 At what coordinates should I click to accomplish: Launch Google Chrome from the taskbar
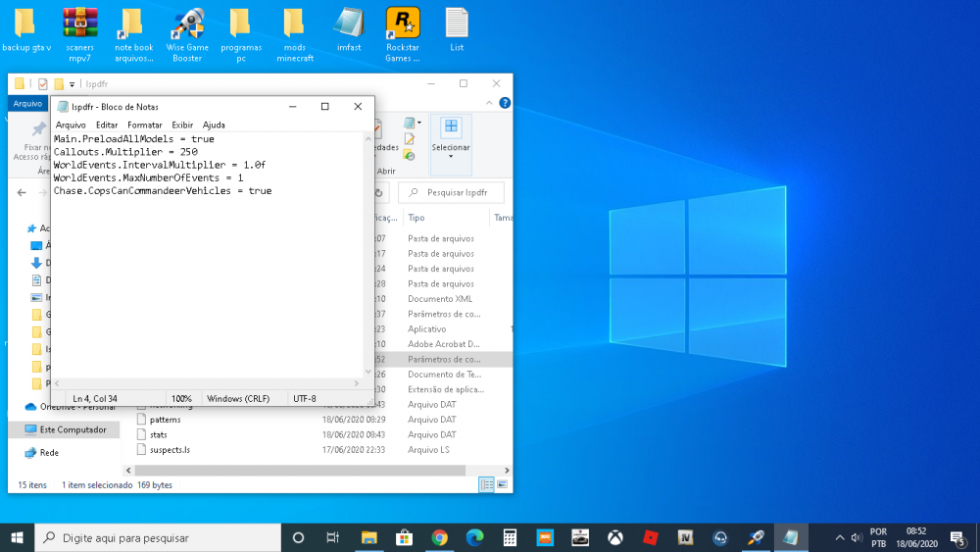click(439, 537)
